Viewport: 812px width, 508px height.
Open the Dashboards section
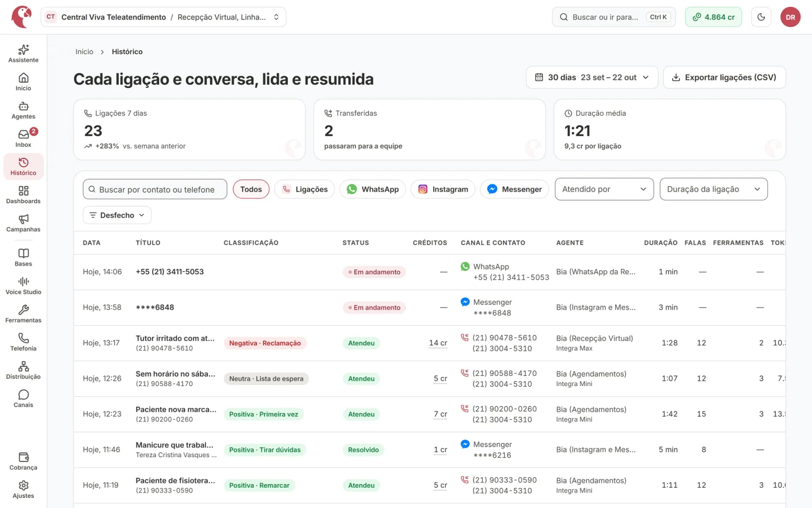23,195
